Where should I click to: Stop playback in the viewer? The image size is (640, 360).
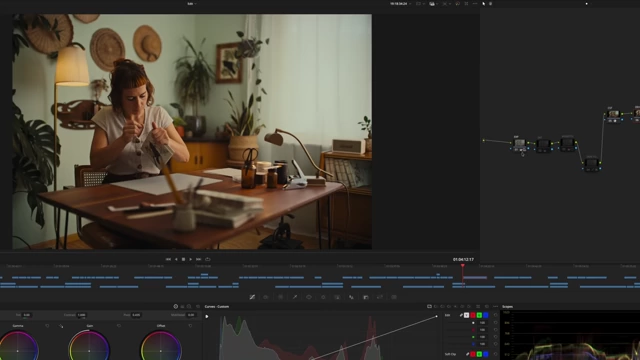183,259
